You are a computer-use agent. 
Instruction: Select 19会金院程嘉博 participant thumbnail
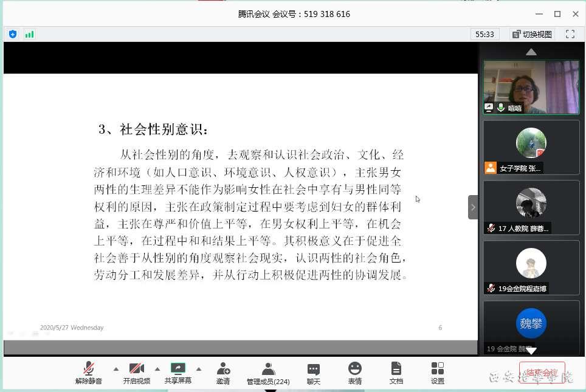coord(531,267)
